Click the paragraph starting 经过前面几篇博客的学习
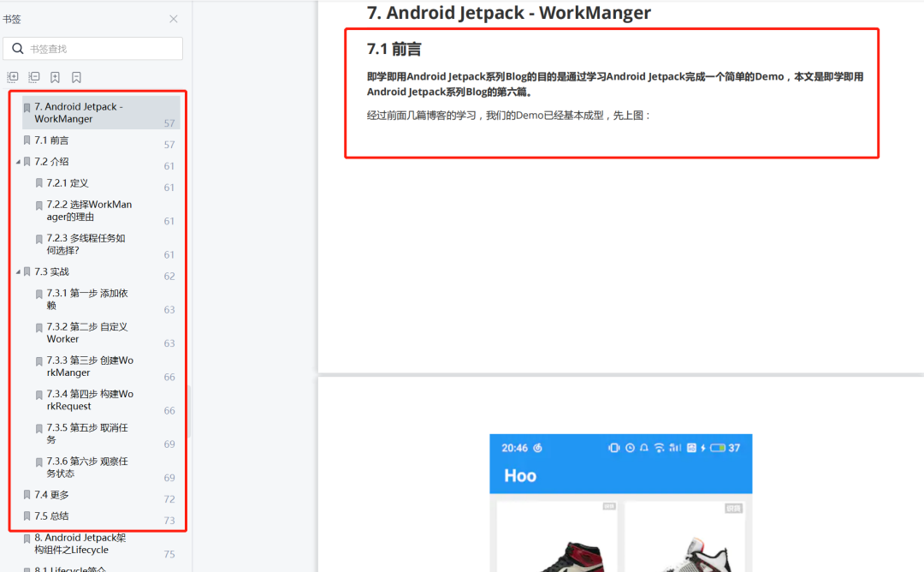924x572 pixels. pyautogui.click(x=508, y=115)
